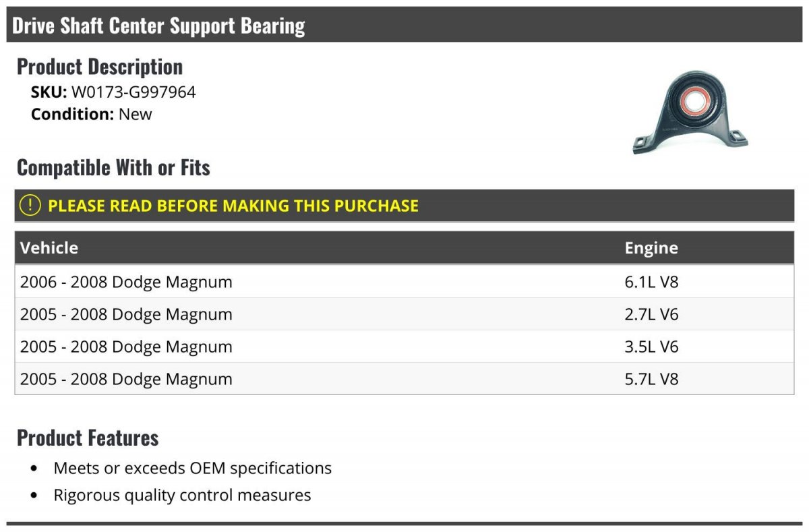Select the Dodge Magnum row with 3.5L V6

click(x=126, y=347)
